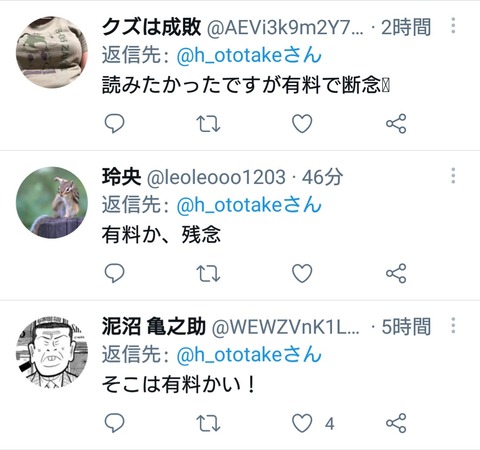The width and height of the screenshot is (480, 450).
Task: Like 玲央's tweet
Action: click(302, 273)
